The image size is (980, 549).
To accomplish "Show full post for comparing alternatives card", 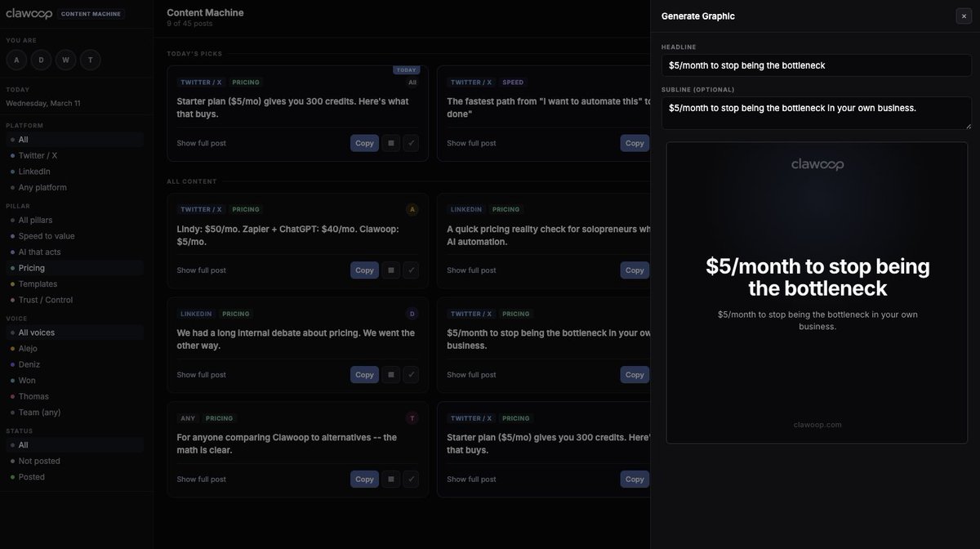I will pyautogui.click(x=202, y=480).
